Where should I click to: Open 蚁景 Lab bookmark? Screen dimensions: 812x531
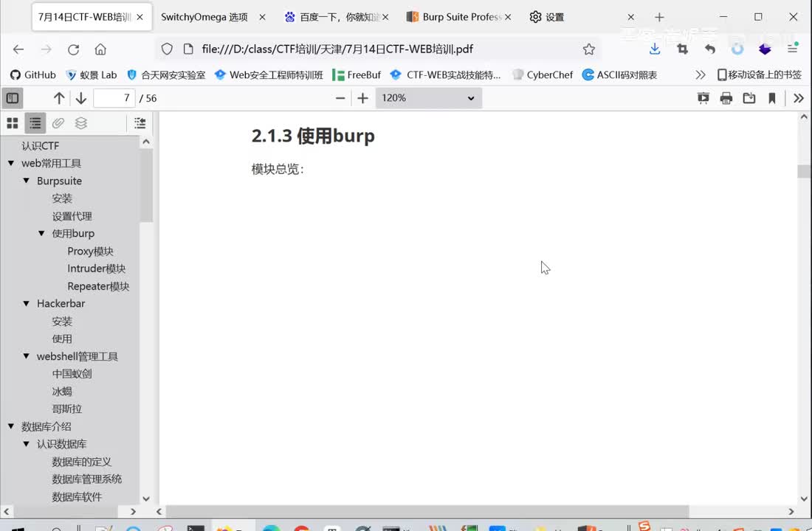(91, 75)
